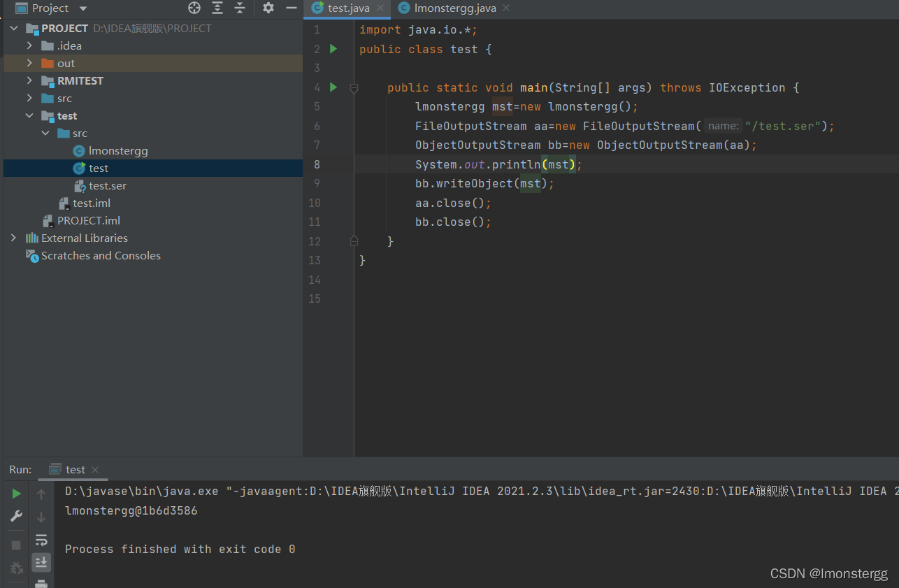Expand the out folder
899x588 pixels.
pos(29,63)
